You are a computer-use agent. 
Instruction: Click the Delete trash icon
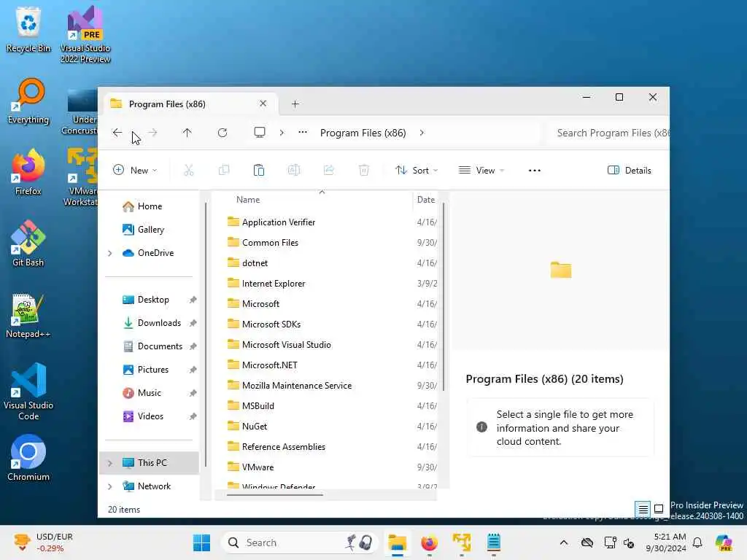(x=364, y=170)
